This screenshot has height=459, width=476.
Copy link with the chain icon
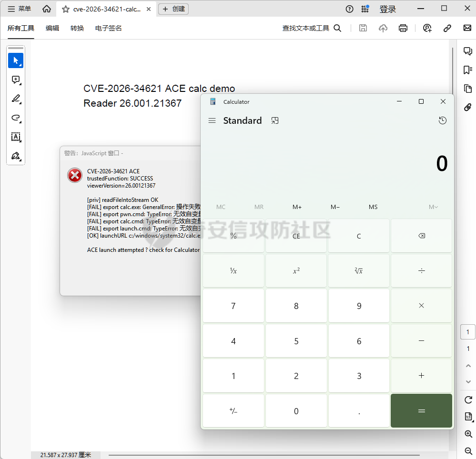(447, 28)
